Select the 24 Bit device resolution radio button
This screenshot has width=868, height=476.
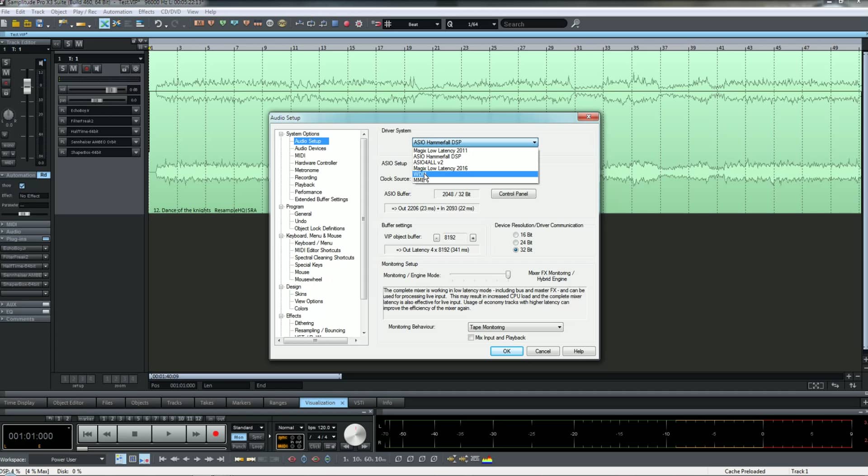coord(515,243)
